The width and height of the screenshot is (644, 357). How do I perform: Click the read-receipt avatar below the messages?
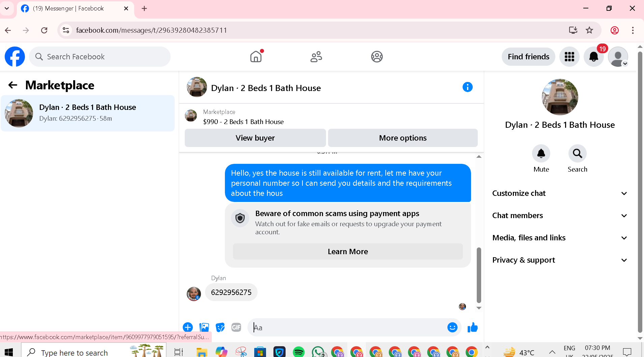(462, 306)
